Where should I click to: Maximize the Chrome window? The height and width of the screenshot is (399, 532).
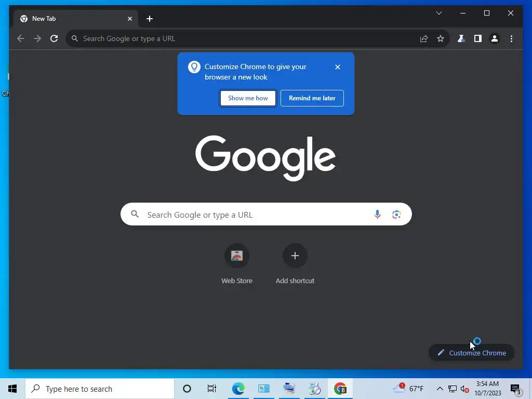click(x=486, y=13)
